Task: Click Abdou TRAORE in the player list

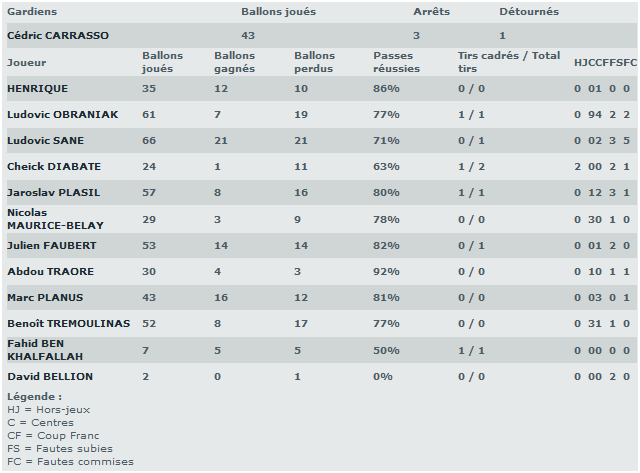Action: tap(46, 271)
